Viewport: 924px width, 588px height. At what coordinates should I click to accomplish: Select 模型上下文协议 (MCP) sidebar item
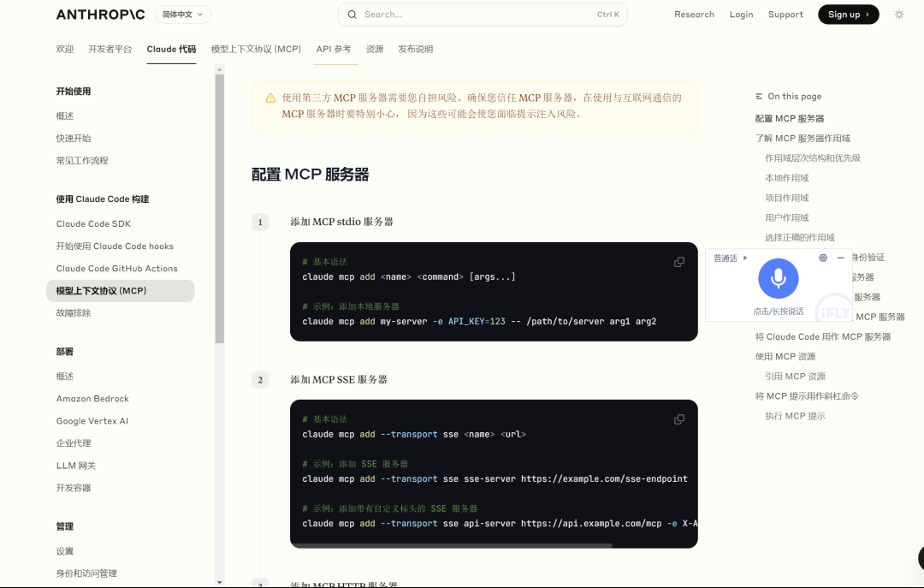coord(121,291)
